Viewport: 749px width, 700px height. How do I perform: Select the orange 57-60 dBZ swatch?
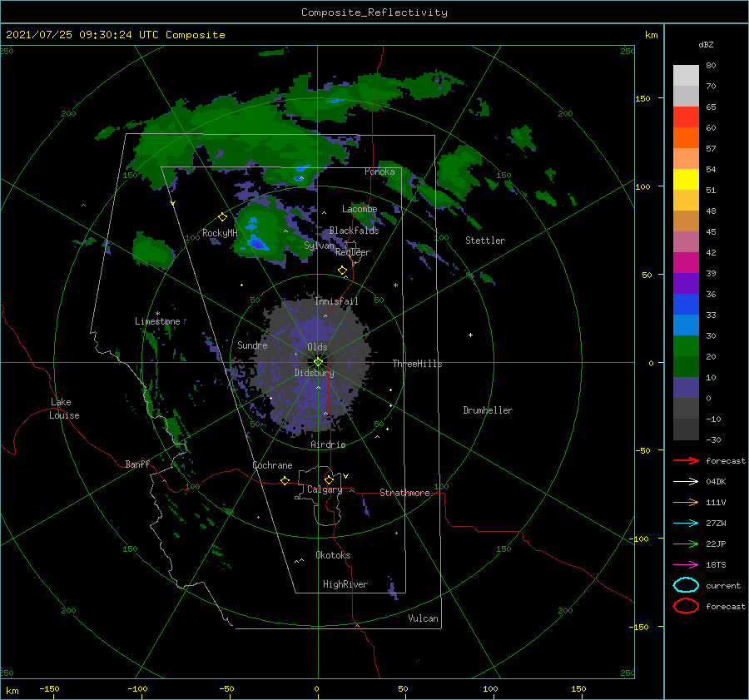click(686, 138)
